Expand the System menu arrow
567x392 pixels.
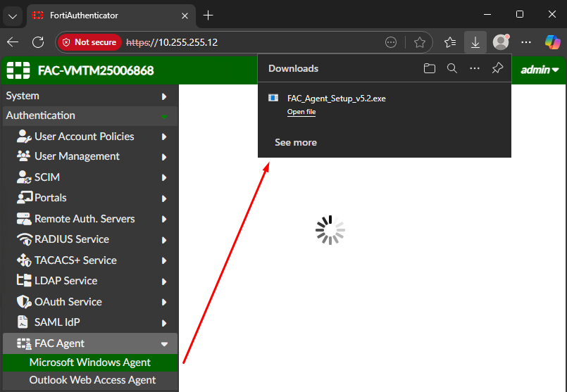click(164, 96)
